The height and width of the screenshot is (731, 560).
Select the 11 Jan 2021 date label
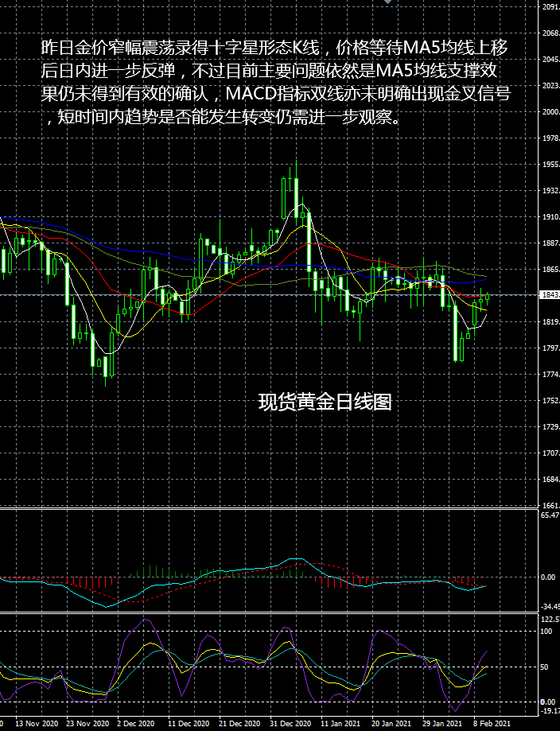[341, 724]
